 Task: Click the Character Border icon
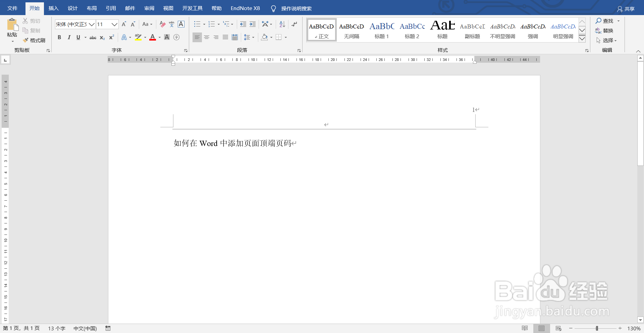[x=181, y=24]
